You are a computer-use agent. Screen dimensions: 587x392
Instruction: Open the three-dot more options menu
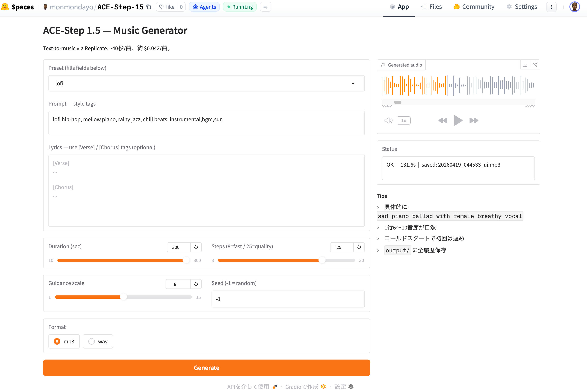551,7
